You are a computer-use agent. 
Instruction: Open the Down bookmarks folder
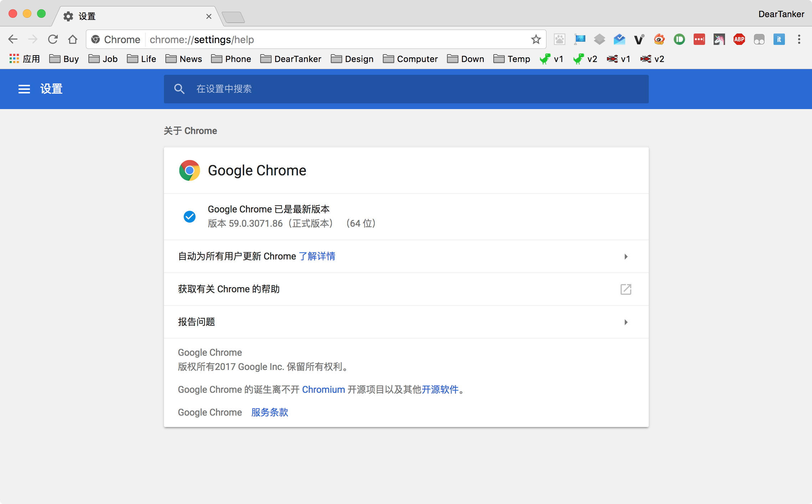pyautogui.click(x=466, y=59)
